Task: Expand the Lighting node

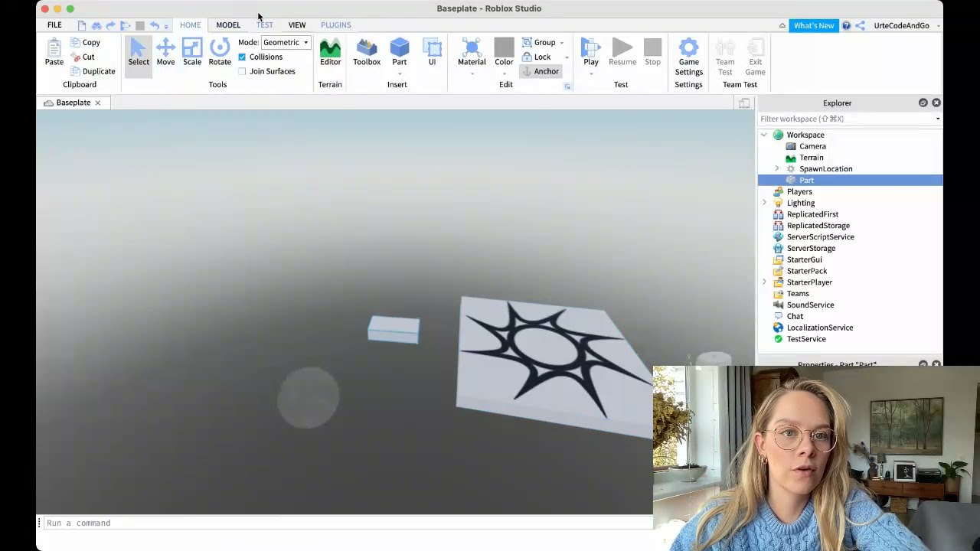Action: tap(763, 203)
